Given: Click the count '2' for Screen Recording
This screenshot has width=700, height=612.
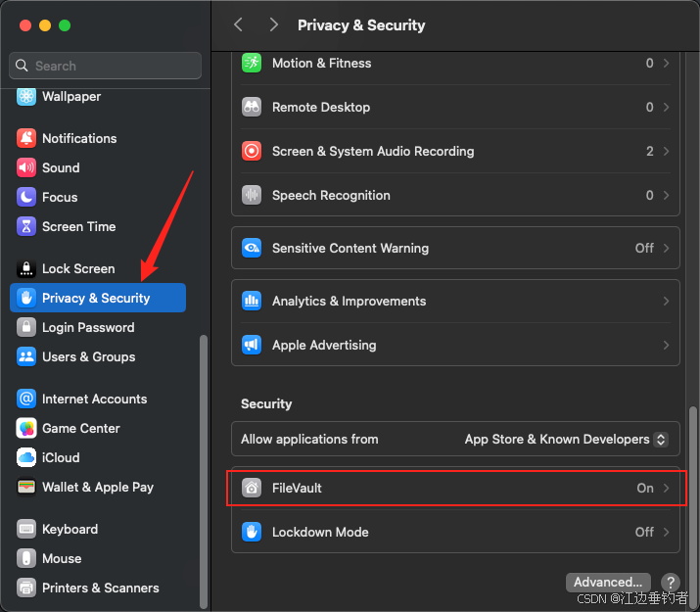Looking at the screenshot, I should click(649, 151).
